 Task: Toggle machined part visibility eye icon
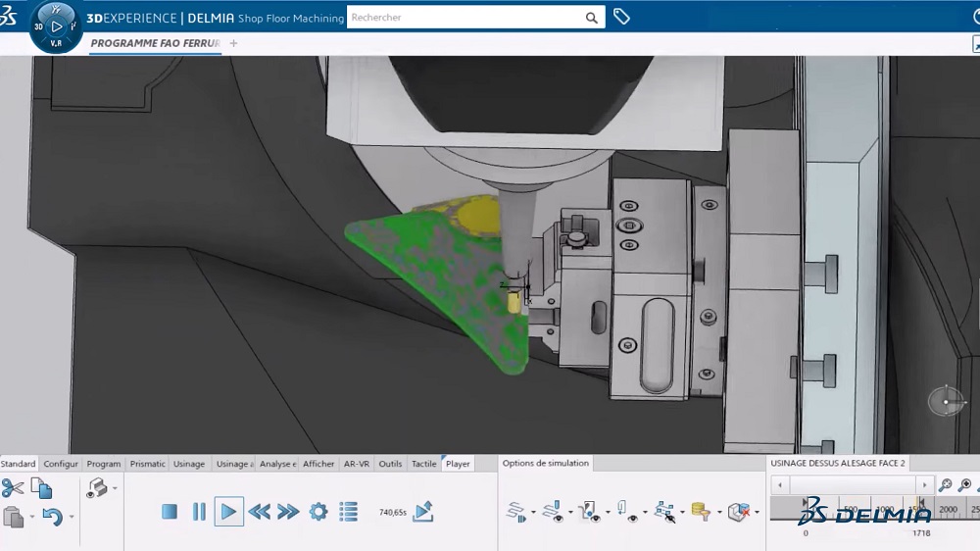click(591, 512)
